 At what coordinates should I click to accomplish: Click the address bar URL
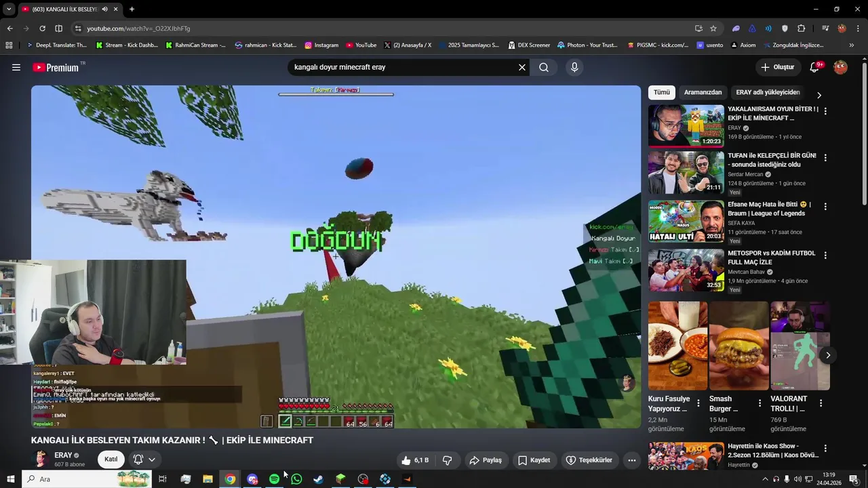pyautogui.click(x=138, y=28)
